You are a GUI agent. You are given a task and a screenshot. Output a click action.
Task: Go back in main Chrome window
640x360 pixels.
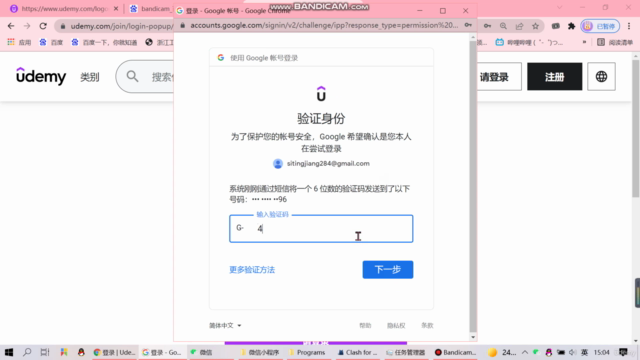(x=11, y=26)
